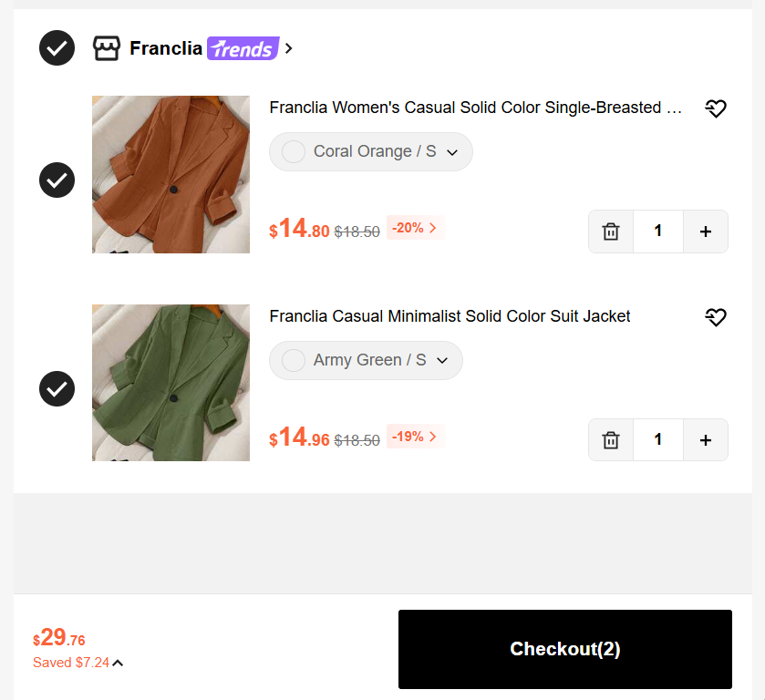Delete the Coral Orange blazer with trash icon

click(611, 232)
